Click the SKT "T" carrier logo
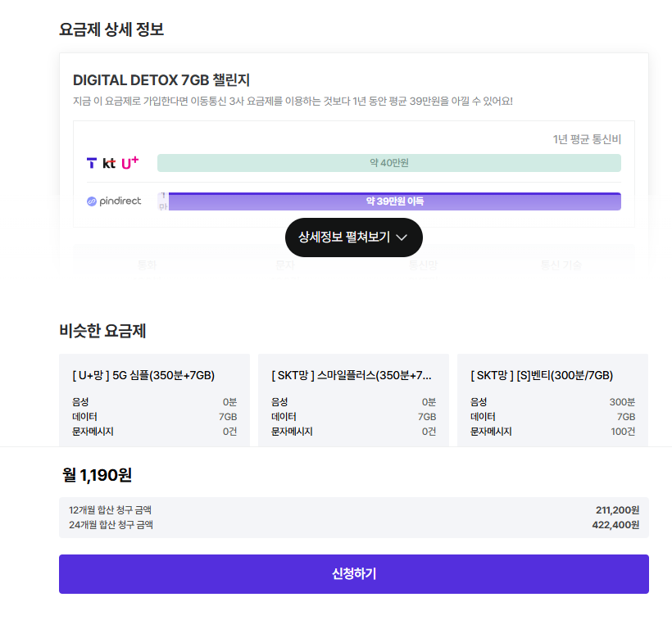Viewport: 672px width, 620px height. (91, 163)
